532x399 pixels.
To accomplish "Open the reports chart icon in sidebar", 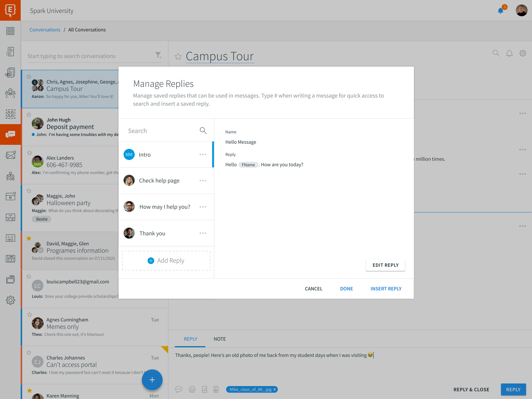I will click(x=10, y=238).
